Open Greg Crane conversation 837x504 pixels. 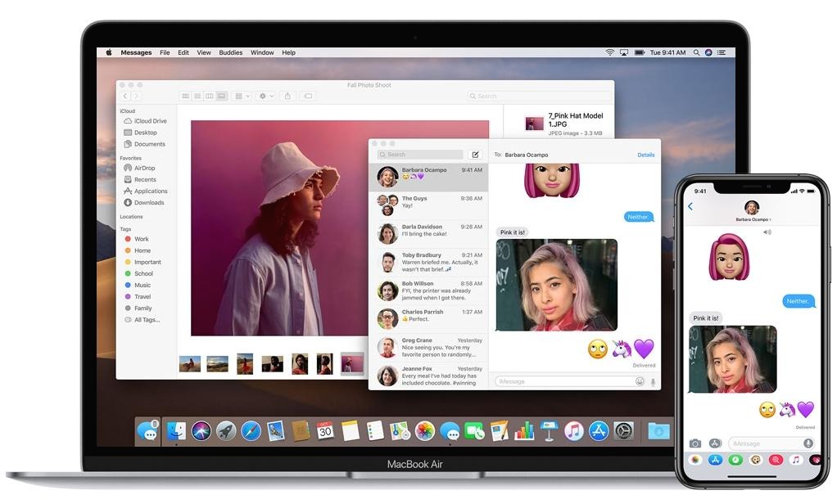[x=429, y=347]
